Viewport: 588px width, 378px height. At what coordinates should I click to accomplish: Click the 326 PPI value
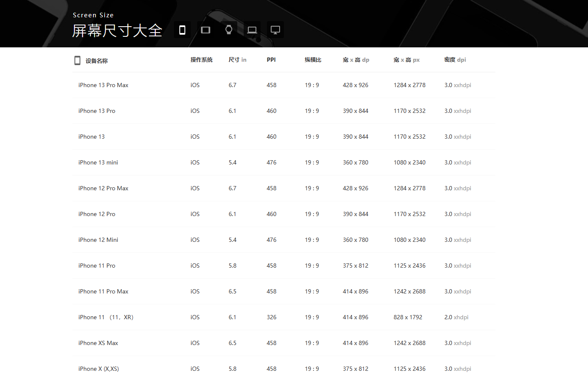[272, 317]
